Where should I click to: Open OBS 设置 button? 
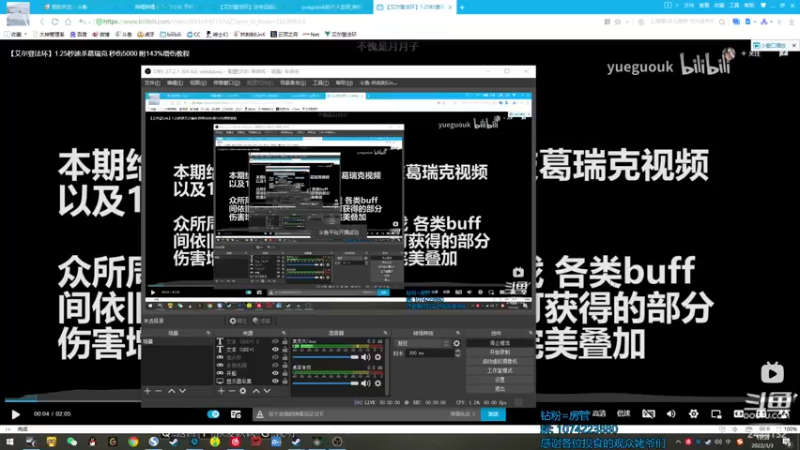[x=499, y=380]
